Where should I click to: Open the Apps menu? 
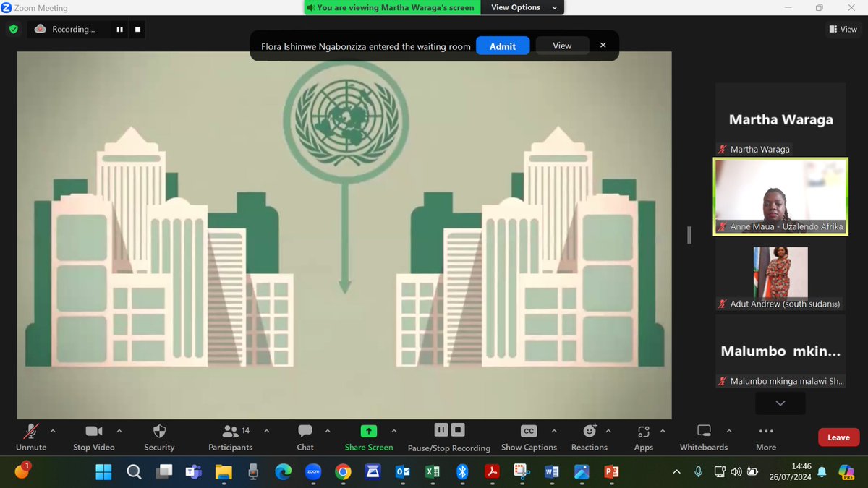(644, 437)
